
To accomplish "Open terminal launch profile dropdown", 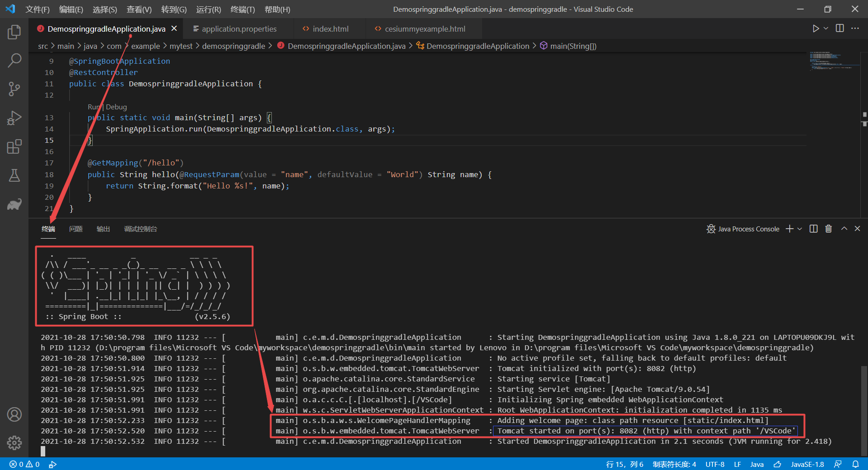I will tap(800, 229).
